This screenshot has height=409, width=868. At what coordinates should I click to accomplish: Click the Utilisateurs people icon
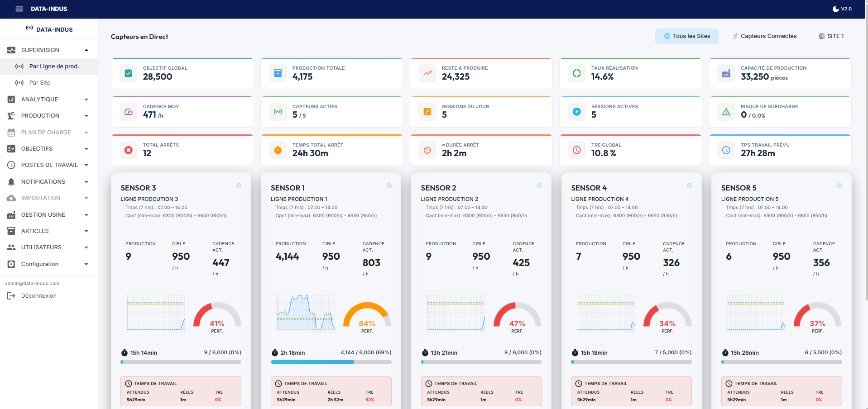coord(11,247)
